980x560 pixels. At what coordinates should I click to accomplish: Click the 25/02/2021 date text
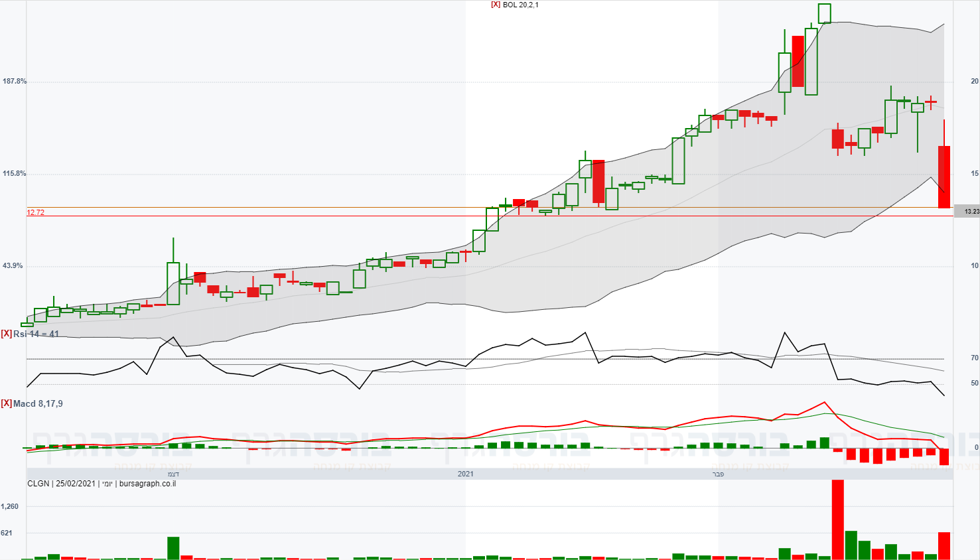click(x=76, y=484)
